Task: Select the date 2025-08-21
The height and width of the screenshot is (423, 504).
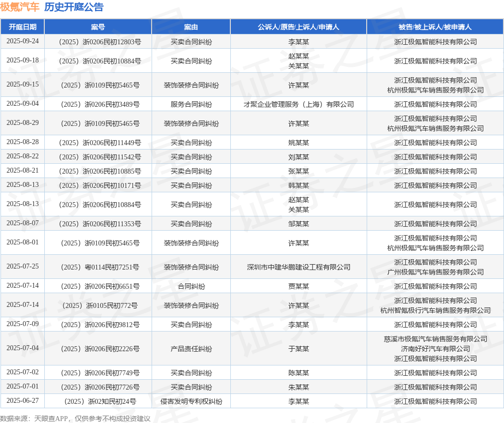Action: pyautogui.click(x=23, y=171)
